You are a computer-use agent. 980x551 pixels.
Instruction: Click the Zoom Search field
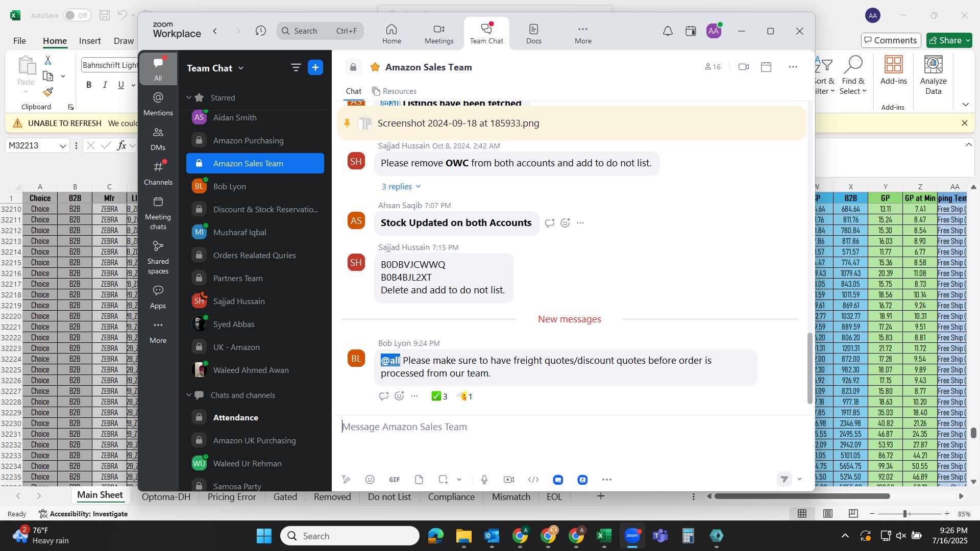[321, 31]
